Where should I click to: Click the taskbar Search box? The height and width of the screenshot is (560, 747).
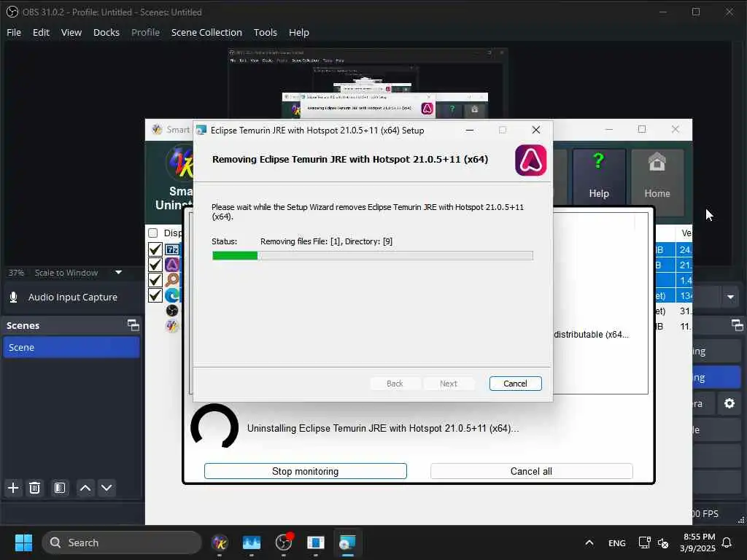point(122,542)
